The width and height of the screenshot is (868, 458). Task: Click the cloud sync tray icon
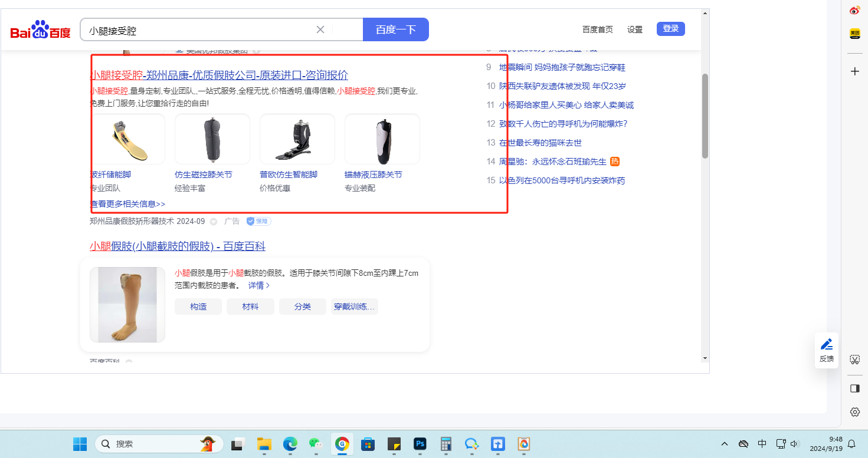743,444
